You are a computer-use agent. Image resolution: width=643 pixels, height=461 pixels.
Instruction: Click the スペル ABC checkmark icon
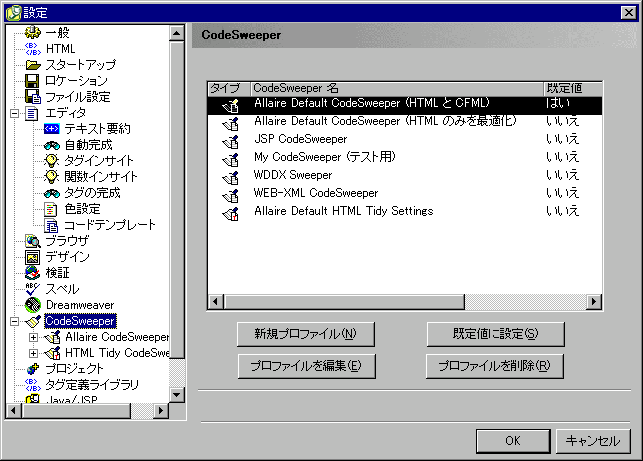(x=32, y=289)
